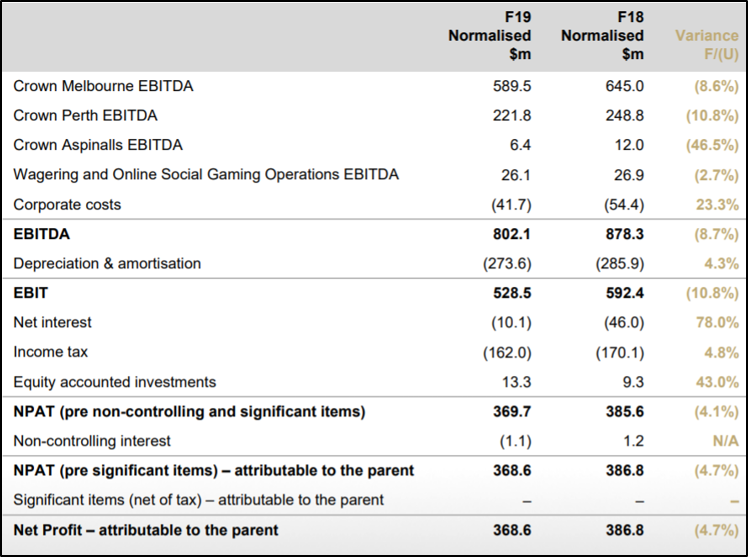Screen dimensions: 748x557
Task: Select the Crown Perth F18 value 248.8
Action: (x=624, y=115)
